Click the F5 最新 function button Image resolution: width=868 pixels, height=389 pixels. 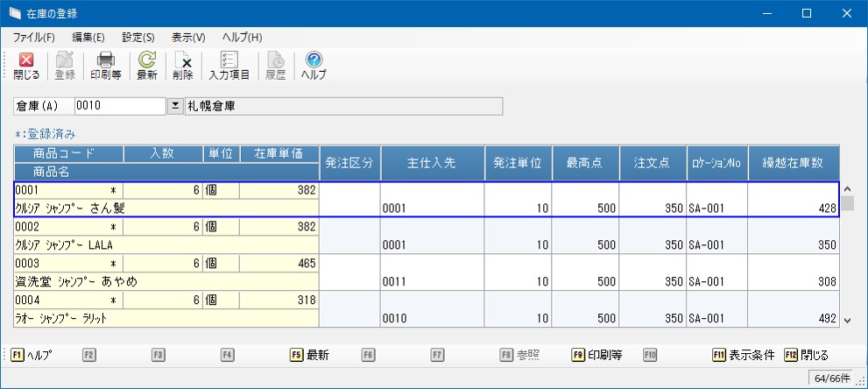[x=310, y=355]
